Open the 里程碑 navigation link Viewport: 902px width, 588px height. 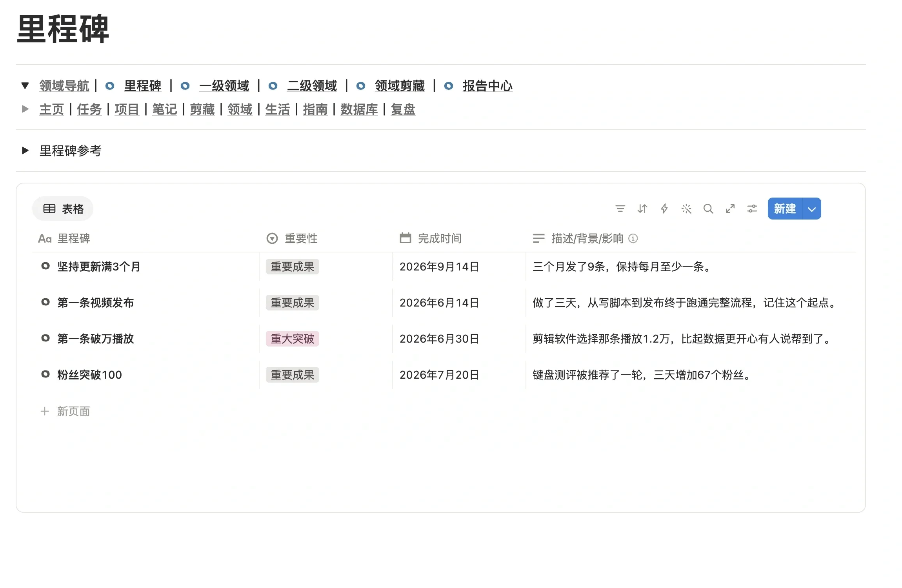[x=142, y=86]
